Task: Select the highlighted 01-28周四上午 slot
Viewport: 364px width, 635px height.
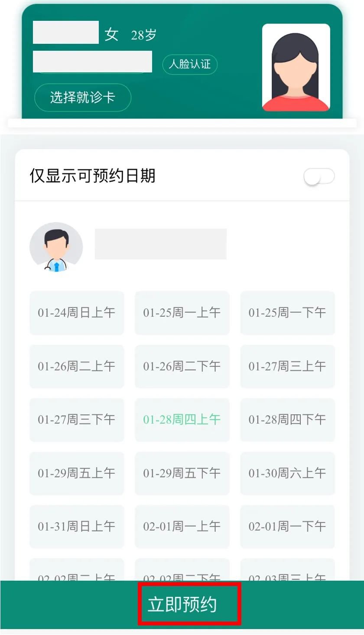Action: [x=182, y=420]
